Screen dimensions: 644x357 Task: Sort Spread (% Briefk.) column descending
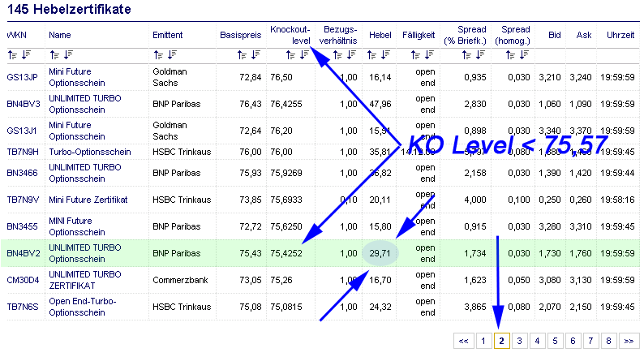[x=482, y=55]
